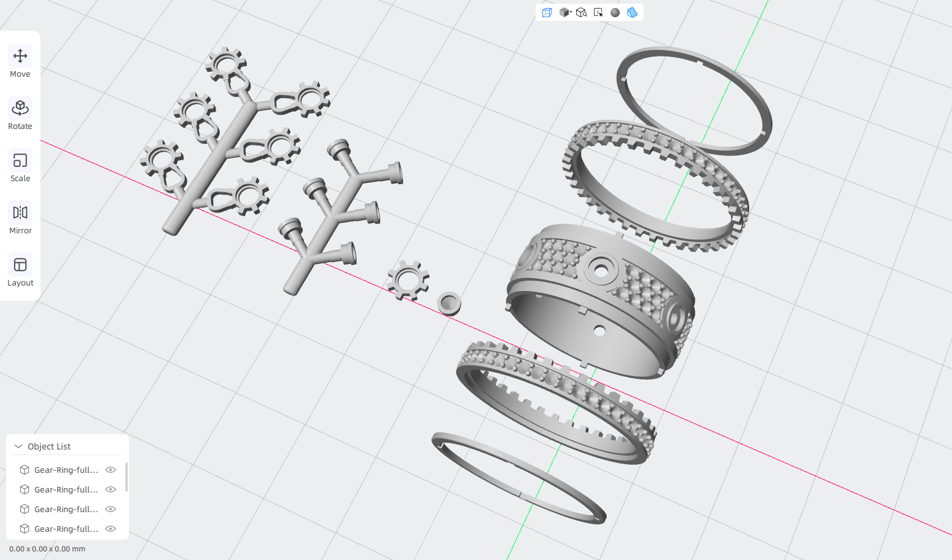Click the gray sphere shading icon
This screenshot has height=560, width=952.
(x=615, y=12)
